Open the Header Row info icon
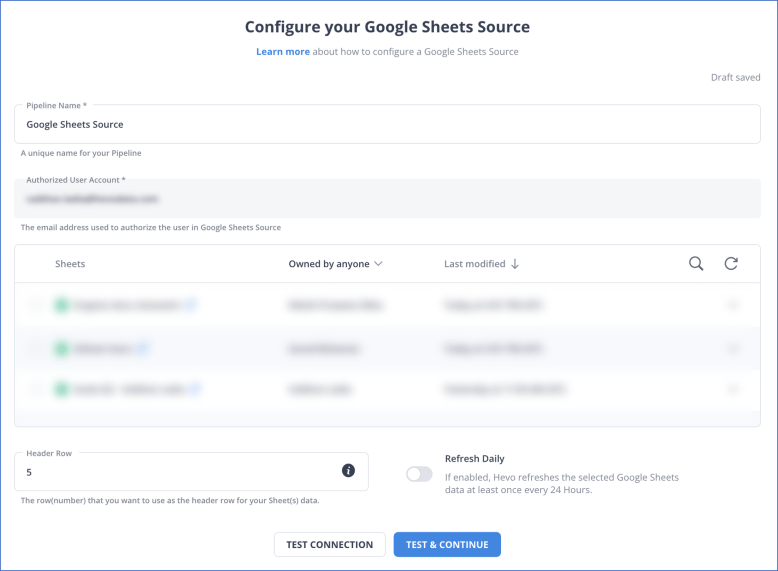778x571 pixels. coord(348,470)
